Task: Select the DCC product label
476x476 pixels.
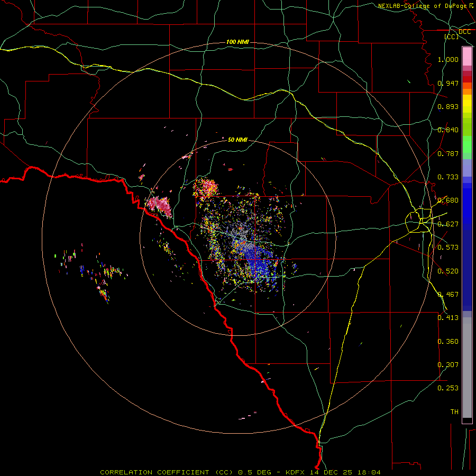Action: pyautogui.click(x=464, y=32)
